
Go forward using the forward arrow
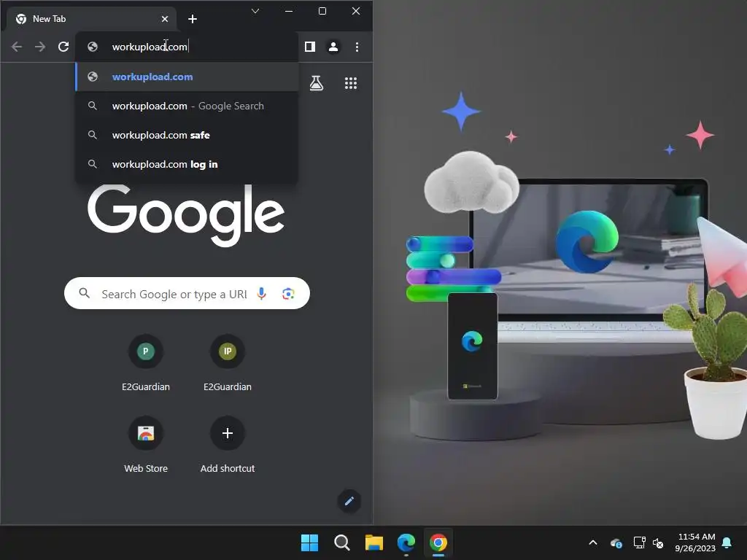coord(40,47)
